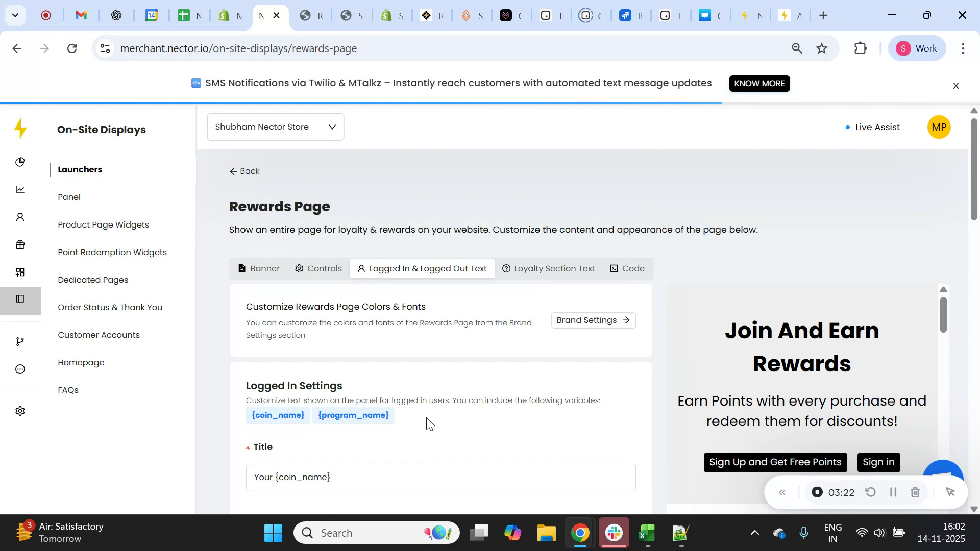980x551 pixels.
Task: Open the integrations branch icon in sidebar
Action: point(20,341)
